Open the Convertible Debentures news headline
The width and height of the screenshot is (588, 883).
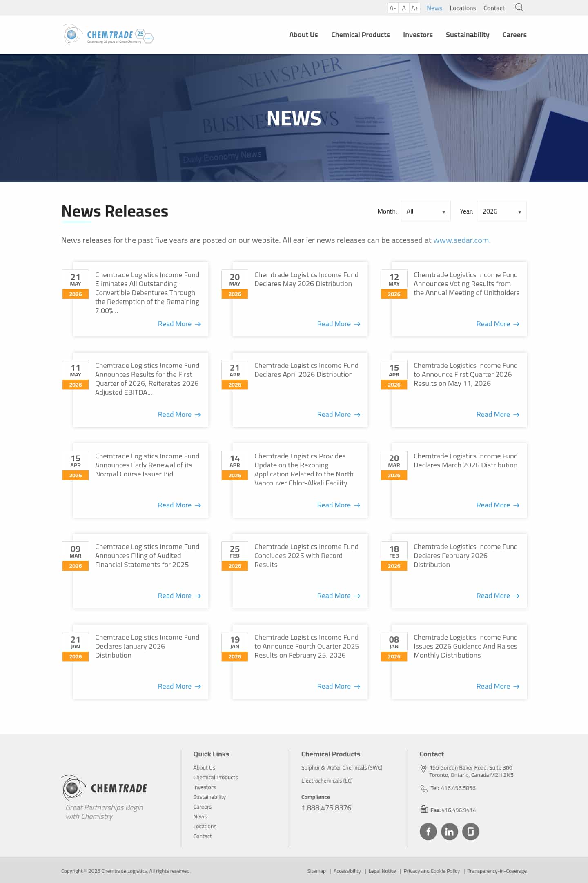(147, 293)
